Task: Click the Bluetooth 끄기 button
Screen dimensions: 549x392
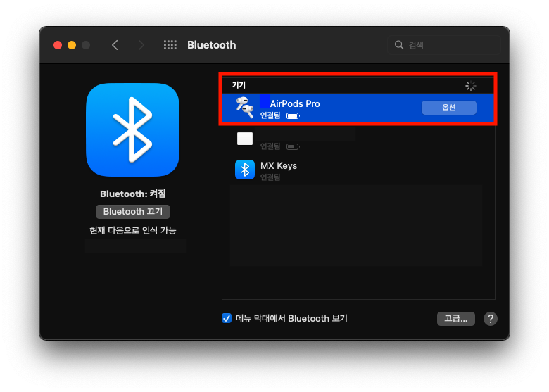Action: pos(133,212)
